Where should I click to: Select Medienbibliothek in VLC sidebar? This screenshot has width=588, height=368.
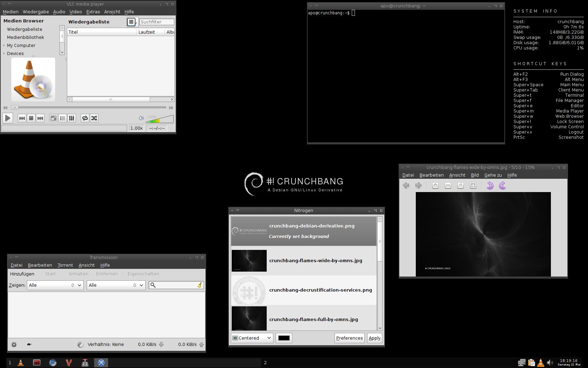(26, 38)
